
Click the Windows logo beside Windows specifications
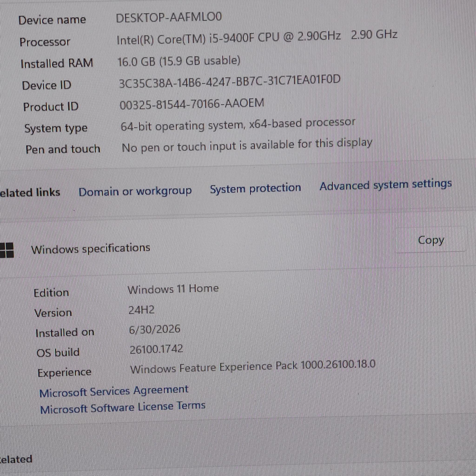[7, 250]
